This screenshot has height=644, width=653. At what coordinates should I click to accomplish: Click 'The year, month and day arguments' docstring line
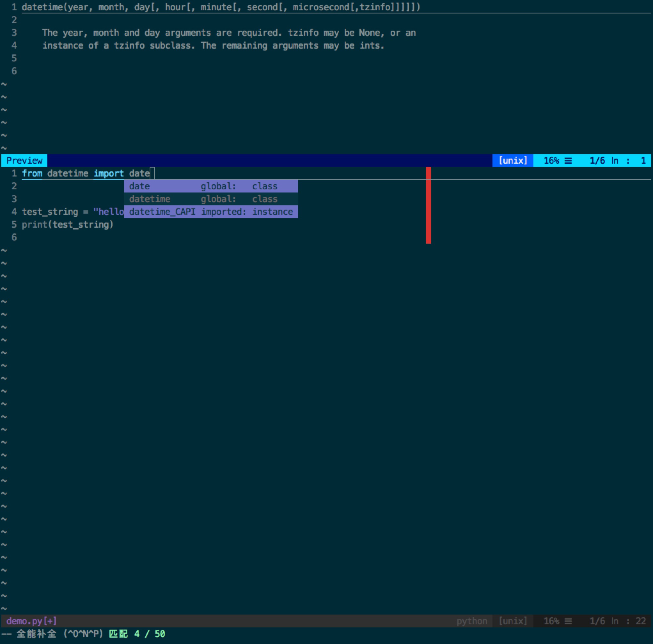pyautogui.click(x=229, y=33)
